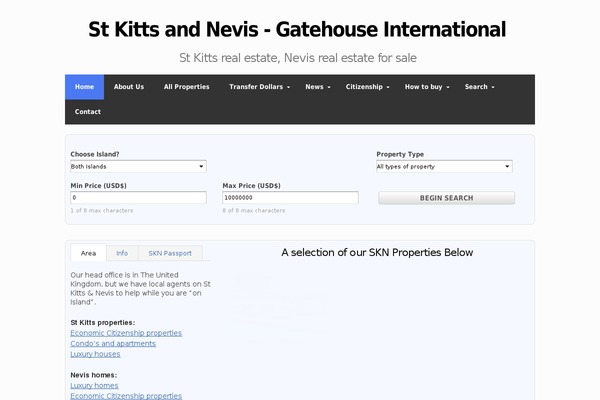Expand the Transfer Dollars menu
Image resolution: width=600 pixels, height=400 pixels.
coord(259,87)
